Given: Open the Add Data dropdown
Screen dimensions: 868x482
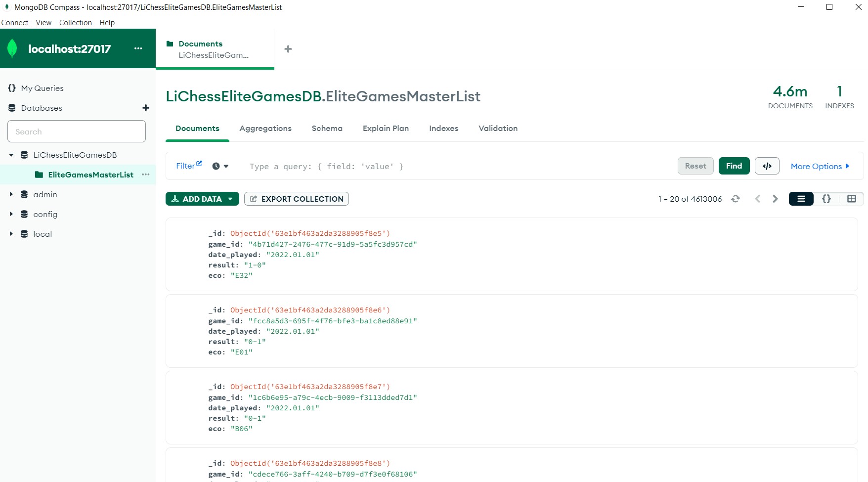Looking at the screenshot, I should (x=202, y=198).
